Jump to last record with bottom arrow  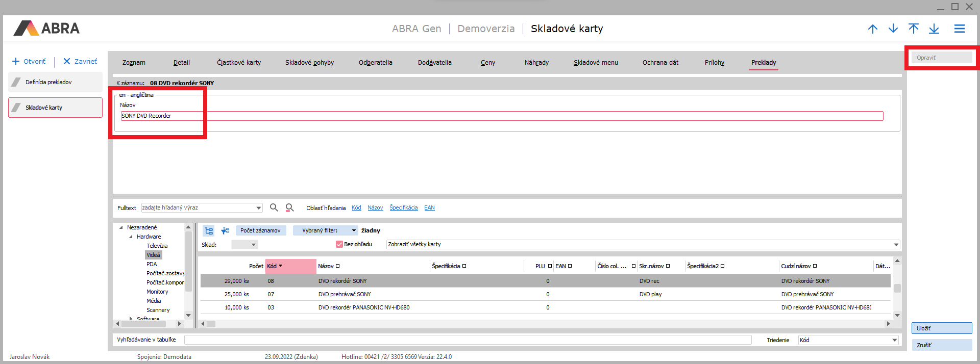(934, 29)
